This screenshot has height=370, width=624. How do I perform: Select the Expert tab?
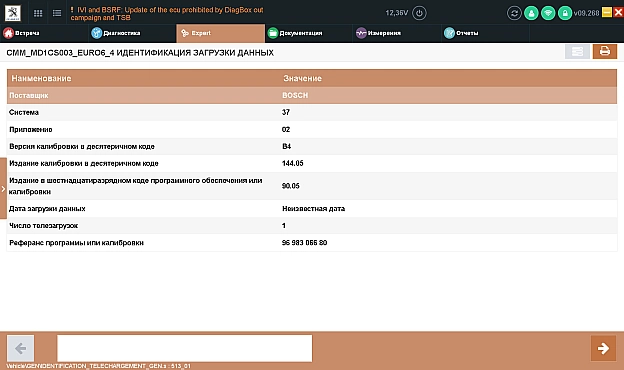pyautogui.click(x=220, y=33)
